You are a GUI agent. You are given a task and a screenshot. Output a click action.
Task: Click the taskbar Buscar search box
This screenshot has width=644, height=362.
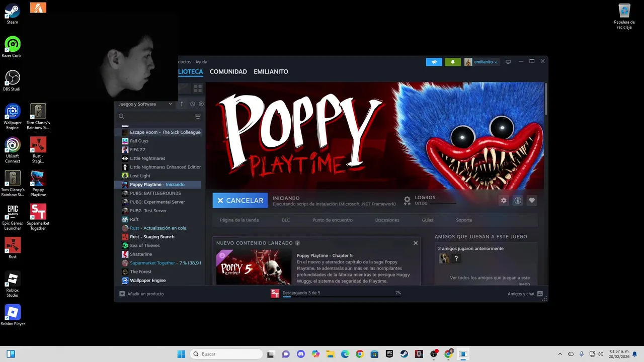click(226, 354)
